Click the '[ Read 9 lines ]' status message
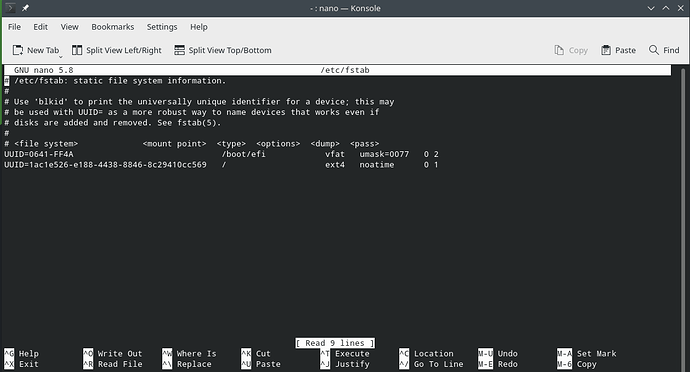690x372 pixels. coord(335,343)
